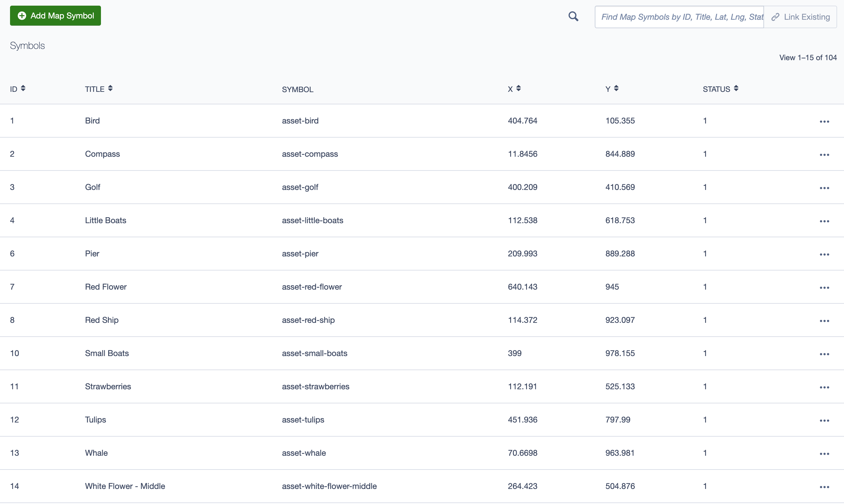Open the ellipsis actions for the Red Ship row

point(825,321)
